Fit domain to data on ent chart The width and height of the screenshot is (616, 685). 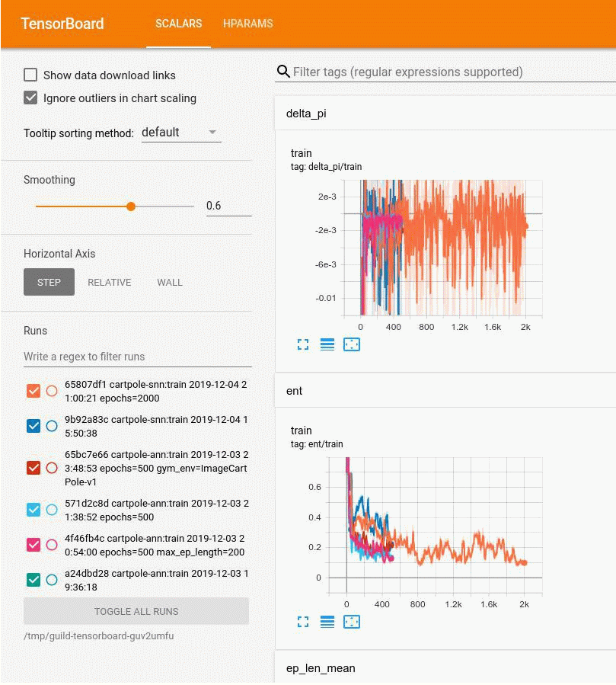pos(351,622)
